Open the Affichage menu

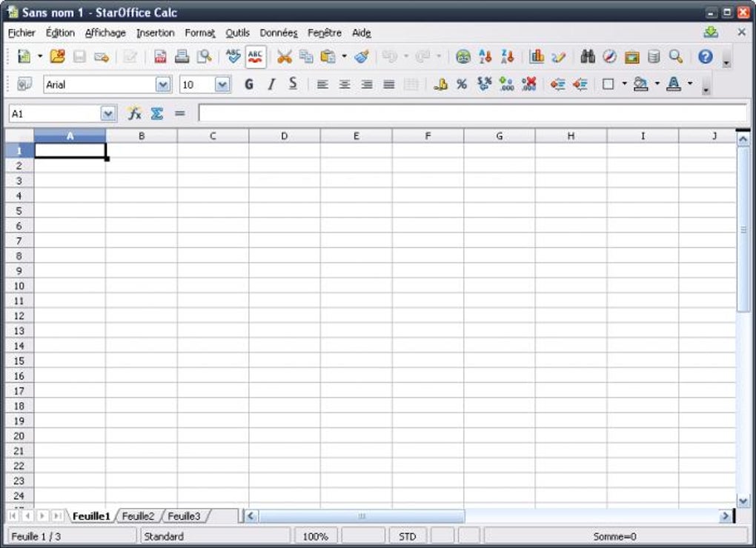click(105, 33)
